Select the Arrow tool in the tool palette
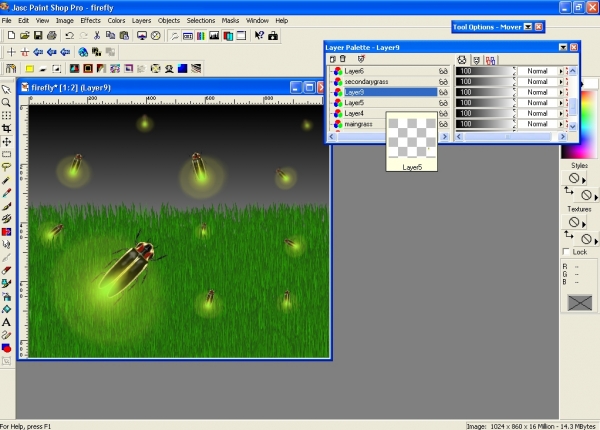 point(6,90)
